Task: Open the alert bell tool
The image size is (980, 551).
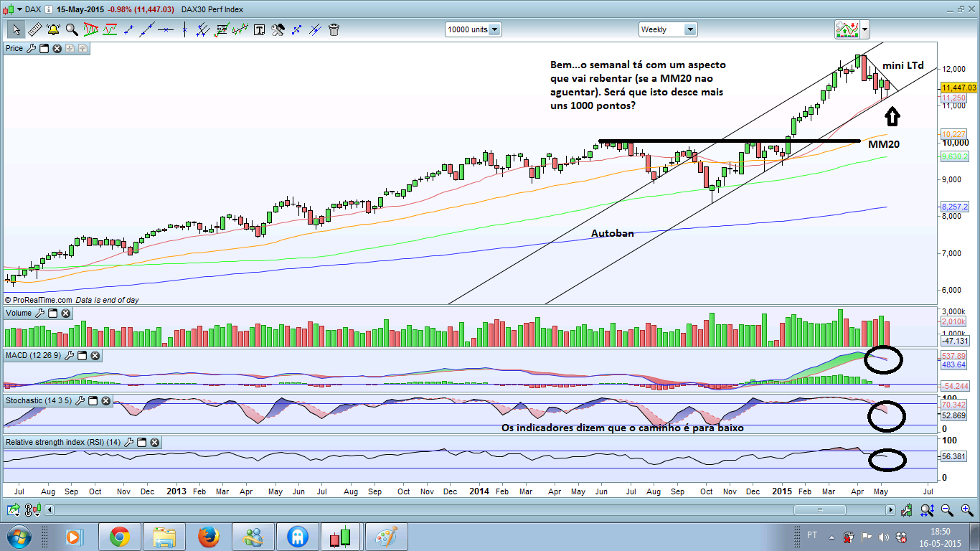Action: tap(54, 29)
